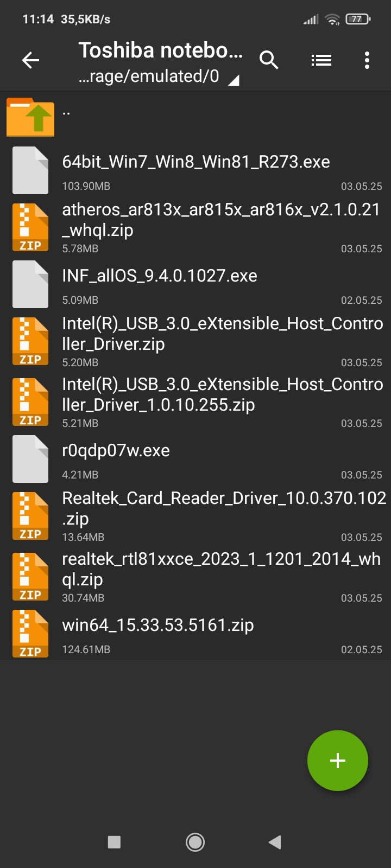Image resolution: width=391 pixels, height=868 pixels.
Task: Open r0qdp07w.exe file name
Action: [116, 450]
